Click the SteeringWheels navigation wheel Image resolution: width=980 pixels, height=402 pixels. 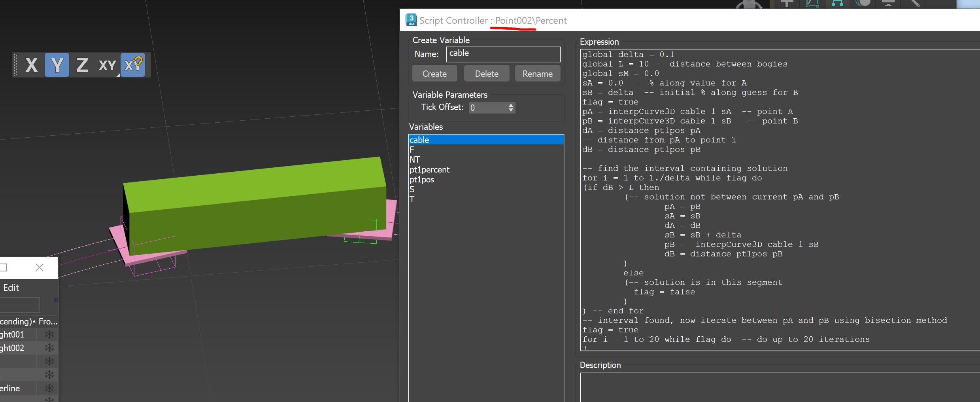tap(748, 6)
